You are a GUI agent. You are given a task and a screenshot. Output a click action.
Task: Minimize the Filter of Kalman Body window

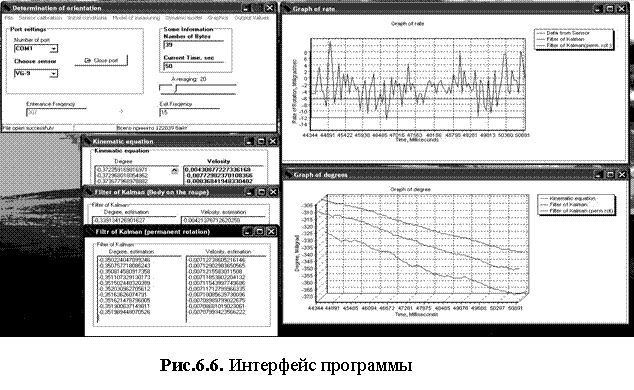tap(249, 192)
